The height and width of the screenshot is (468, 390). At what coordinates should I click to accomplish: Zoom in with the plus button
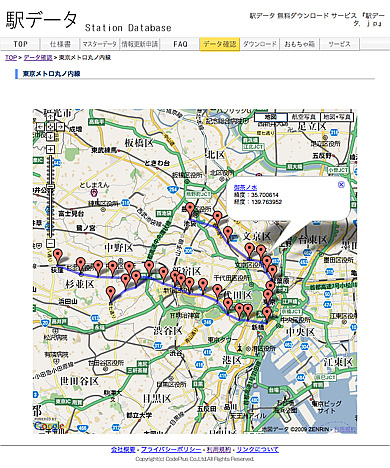pyautogui.click(x=50, y=149)
